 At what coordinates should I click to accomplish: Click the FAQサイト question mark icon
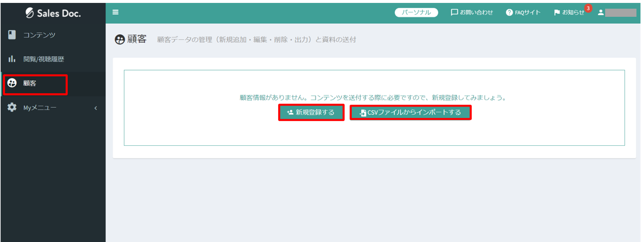pyautogui.click(x=509, y=12)
